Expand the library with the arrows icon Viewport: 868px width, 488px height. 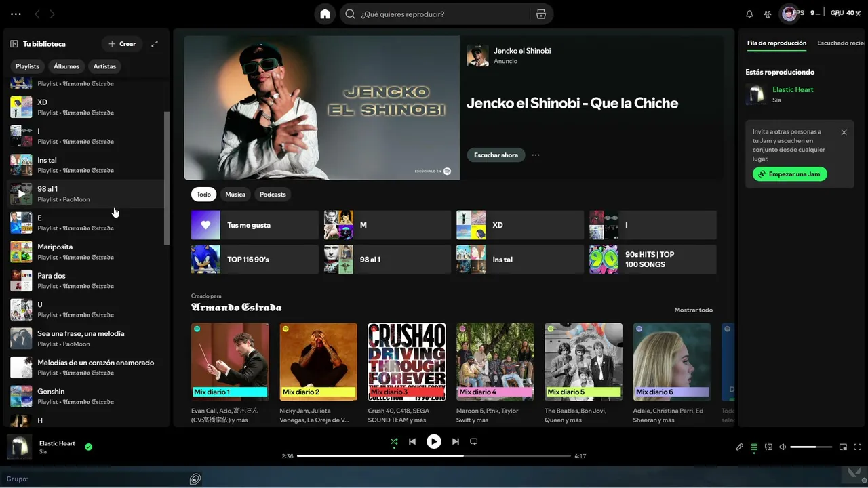pos(155,44)
